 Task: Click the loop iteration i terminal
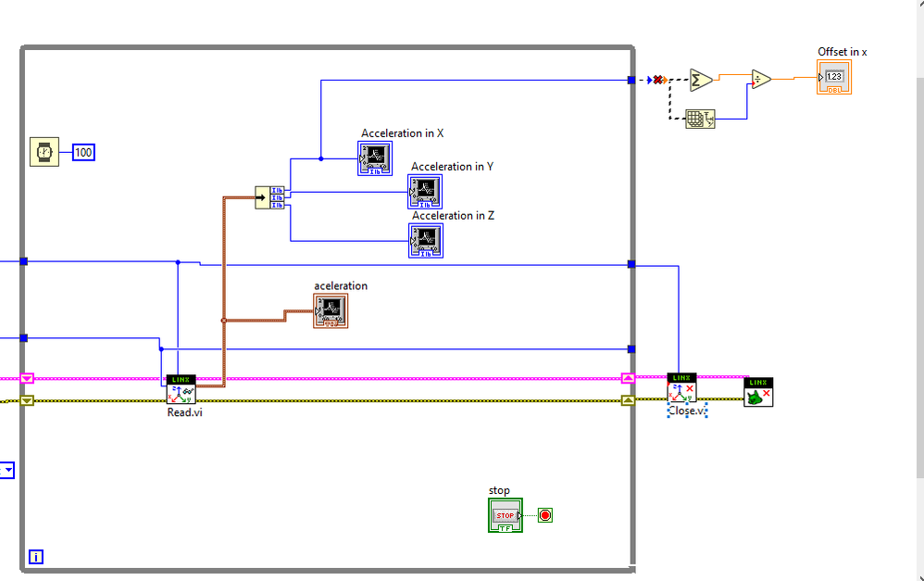36,557
